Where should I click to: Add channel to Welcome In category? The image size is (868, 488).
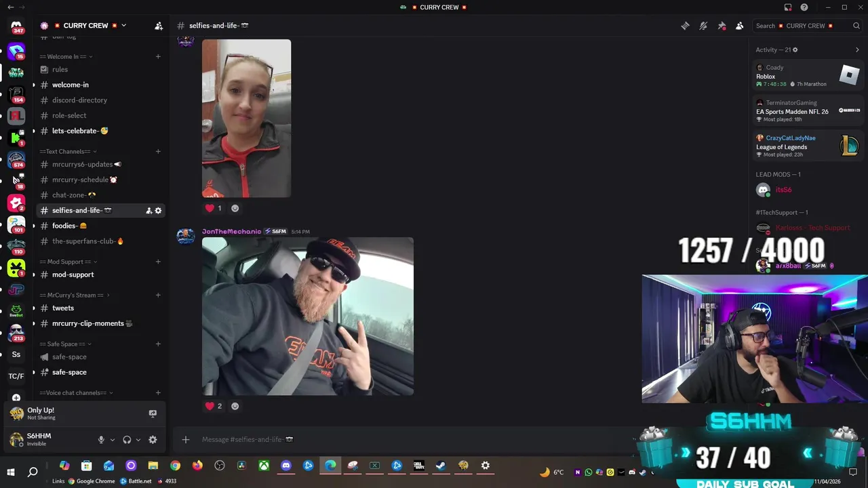point(158,57)
